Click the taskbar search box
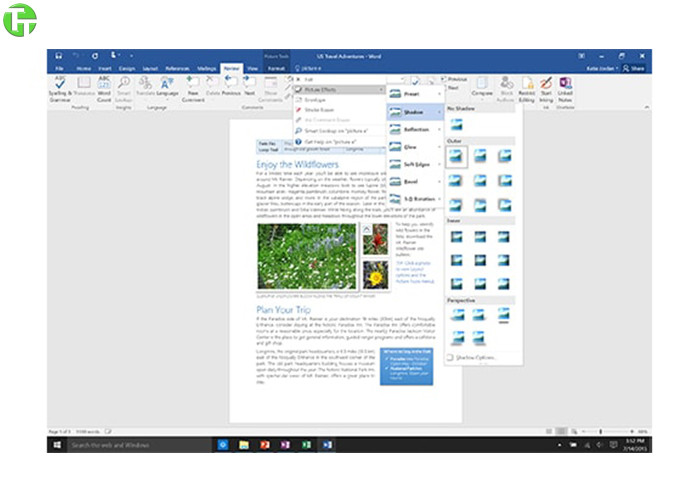This screenshot has height=500, width=700. pos(140,445)
